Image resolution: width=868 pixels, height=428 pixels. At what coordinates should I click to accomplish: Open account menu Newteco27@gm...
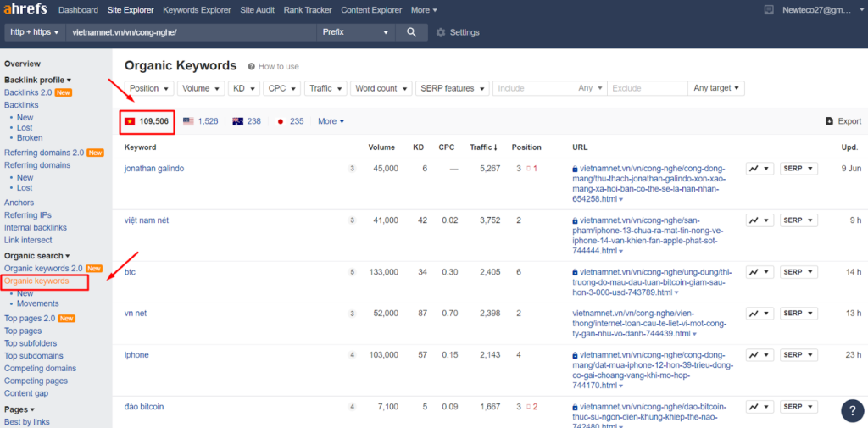821,10
